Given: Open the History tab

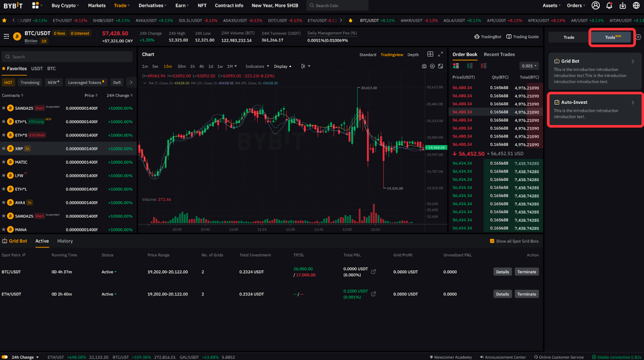Looking at the screenshot, I should click(65, 241).
